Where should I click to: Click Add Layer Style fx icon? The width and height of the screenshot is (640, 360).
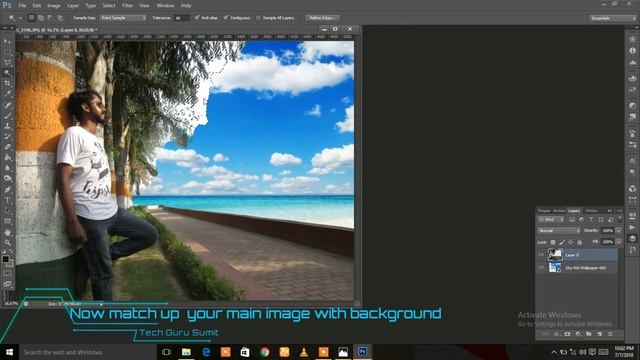tap(557, 334)
